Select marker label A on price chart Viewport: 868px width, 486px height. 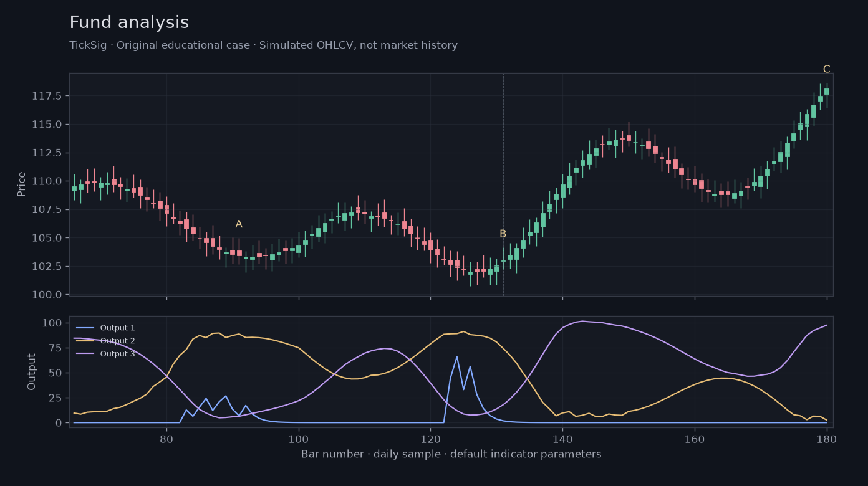(x=239, y=224)
